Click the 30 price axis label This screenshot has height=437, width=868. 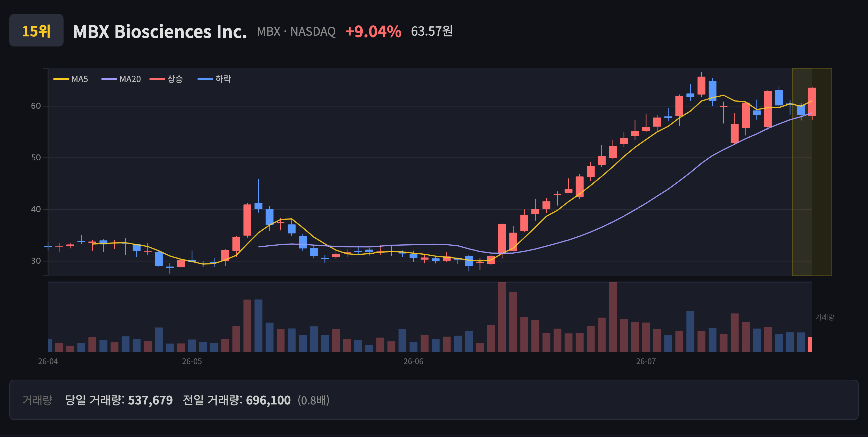tap(36, 261)
